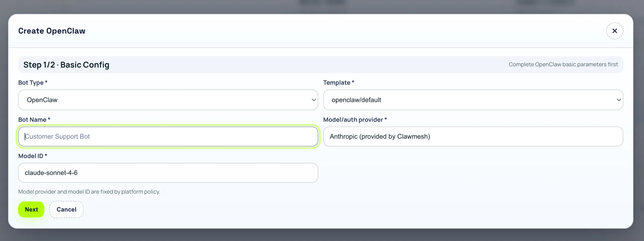Focus the Bot Name input field

point(168,136)
